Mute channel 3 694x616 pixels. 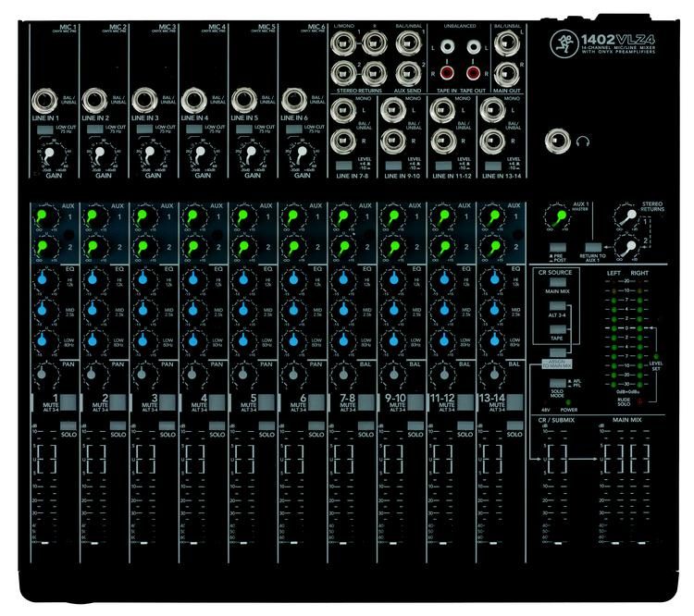(x=167, y=402)
